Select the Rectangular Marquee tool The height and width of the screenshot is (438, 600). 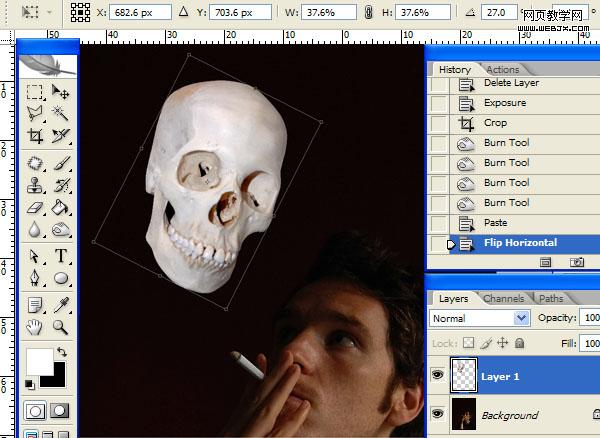click(34, 92)
